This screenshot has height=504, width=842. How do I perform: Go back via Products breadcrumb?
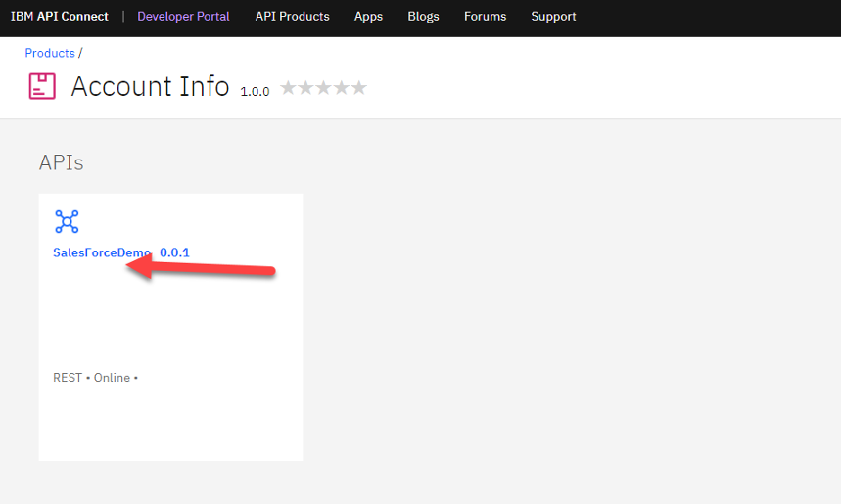coord(50,53)
